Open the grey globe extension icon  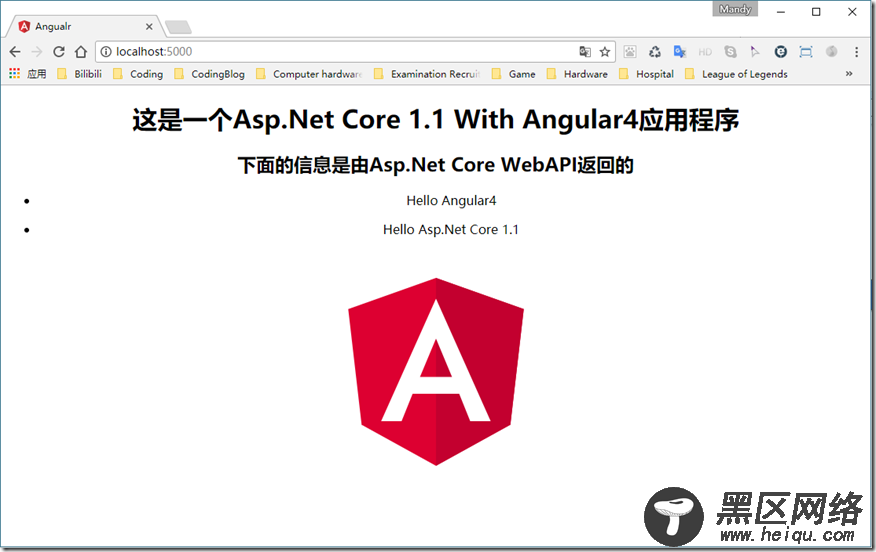coord(831,52)
